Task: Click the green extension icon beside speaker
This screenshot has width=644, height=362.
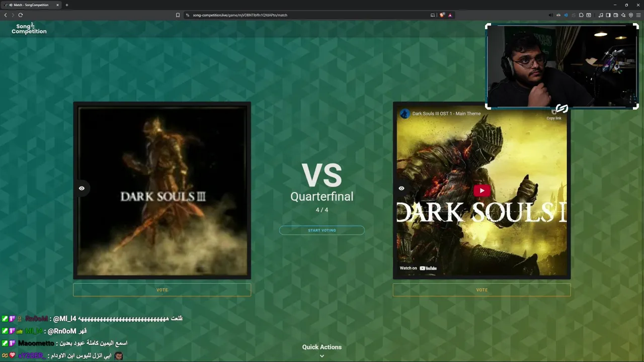Action: coord(558,15)
